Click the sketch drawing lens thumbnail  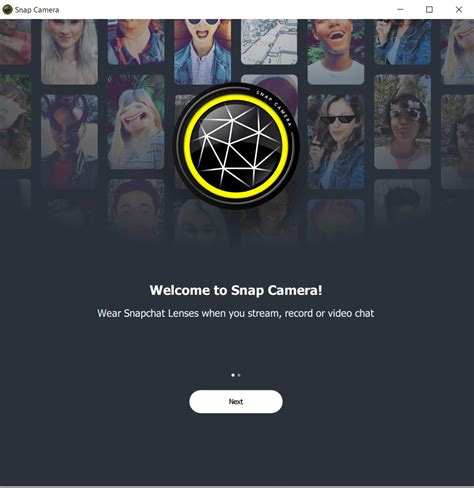pyautogui.click(x=269, y=42)
